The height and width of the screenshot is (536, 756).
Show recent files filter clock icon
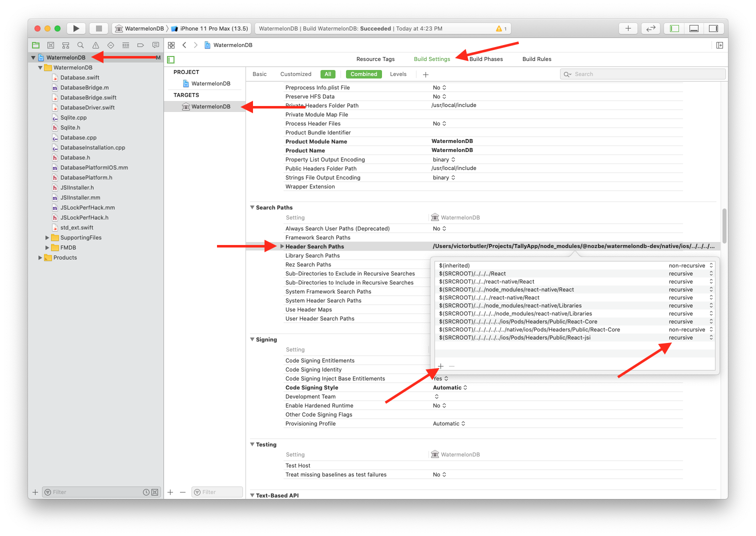pos(146,492)
